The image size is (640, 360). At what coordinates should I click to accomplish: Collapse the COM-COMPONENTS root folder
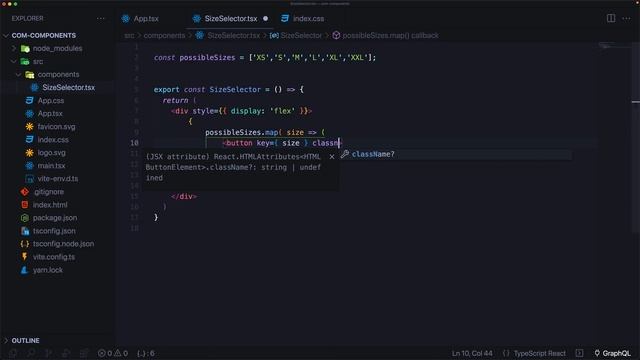click(x=6, y=36)
